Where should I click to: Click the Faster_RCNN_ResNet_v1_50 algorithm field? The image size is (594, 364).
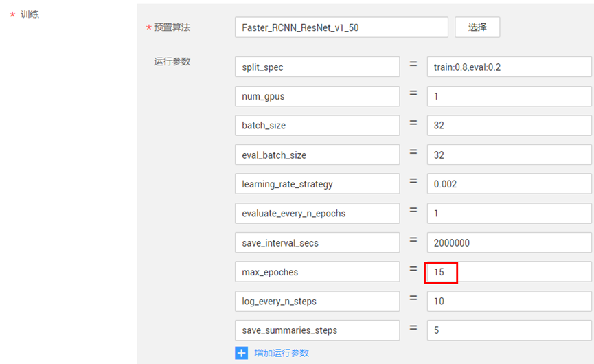(x=341, y=27)
